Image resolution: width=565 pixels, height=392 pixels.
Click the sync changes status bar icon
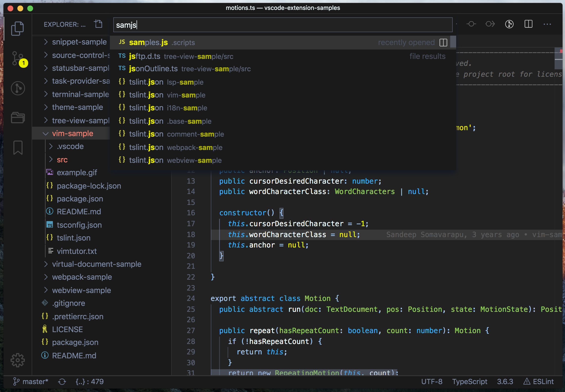62,382
